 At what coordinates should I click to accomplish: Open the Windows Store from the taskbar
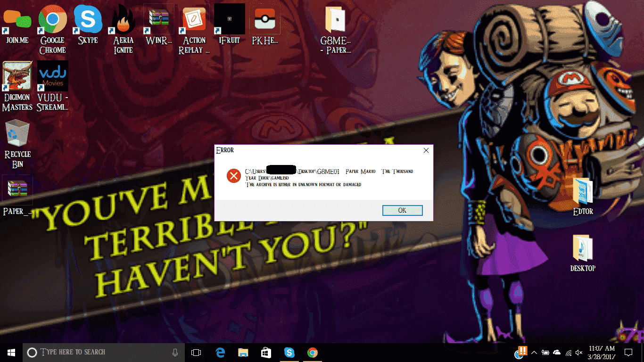(266, 352)
